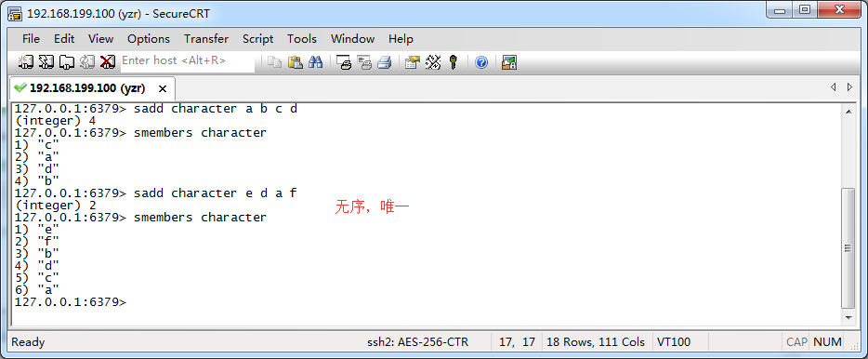Click the VT100 emulation status entry
This screenshot has height=359, width=868.
click(674, 342)
